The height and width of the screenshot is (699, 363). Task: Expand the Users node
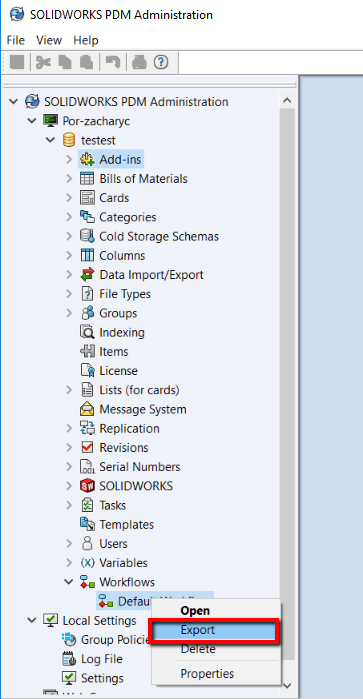point(69,543)
